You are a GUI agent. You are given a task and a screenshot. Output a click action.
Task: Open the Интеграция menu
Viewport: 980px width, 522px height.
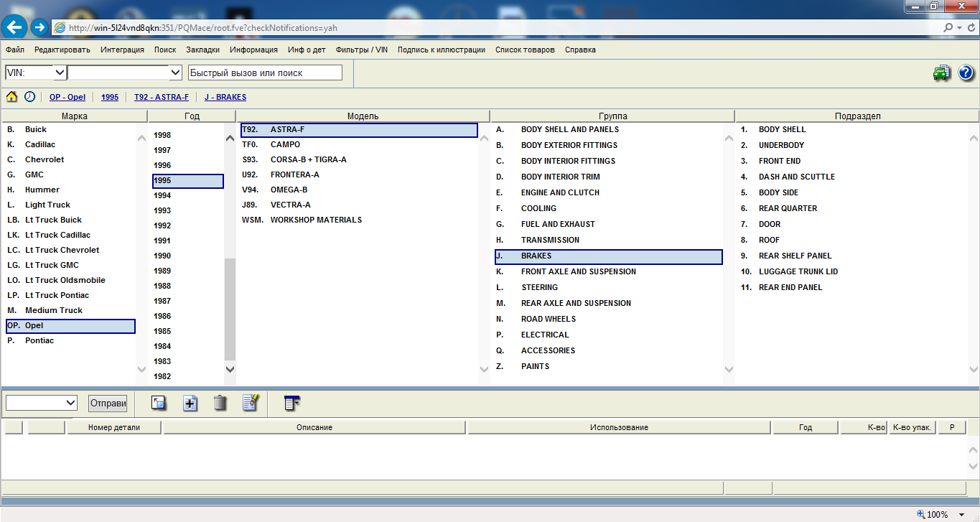[122, 50]
